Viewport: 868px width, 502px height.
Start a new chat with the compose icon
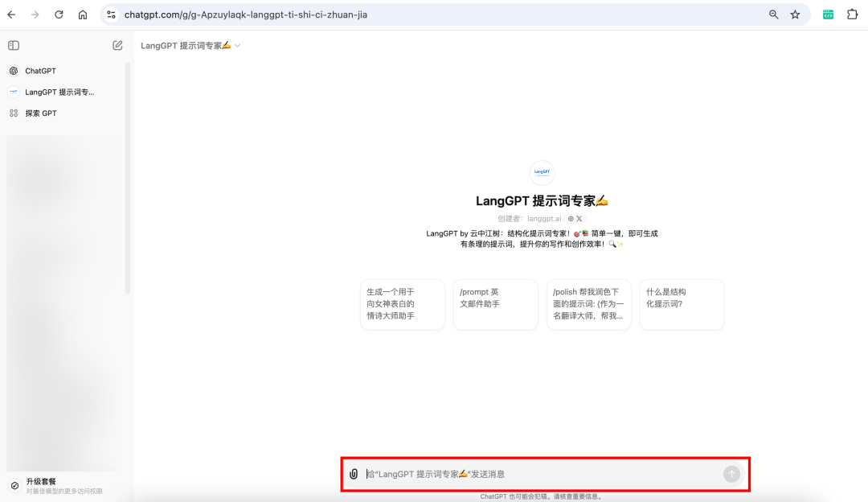pos(117,45)
